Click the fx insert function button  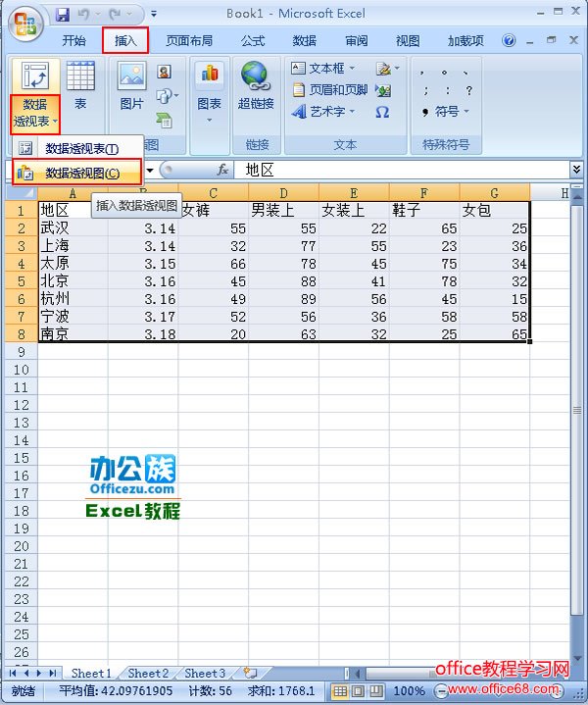coord(222,170)
